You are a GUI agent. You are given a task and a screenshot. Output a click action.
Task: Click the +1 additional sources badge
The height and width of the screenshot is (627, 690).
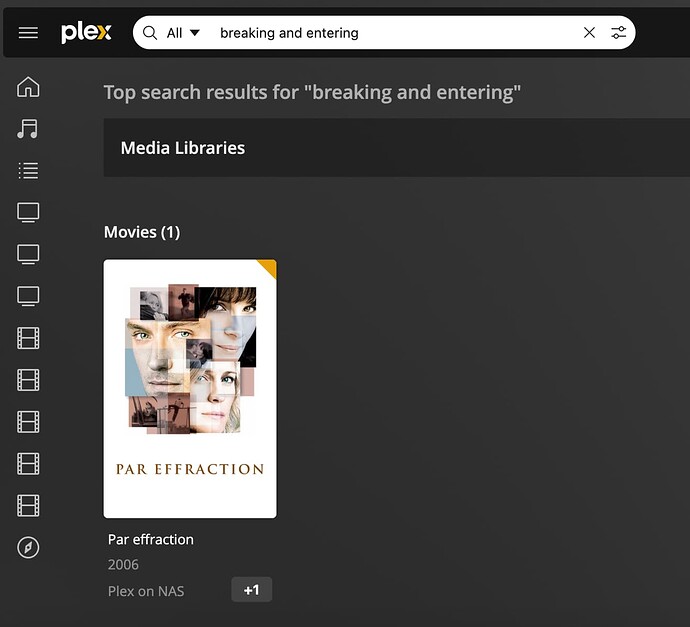[x=252, y=590]
